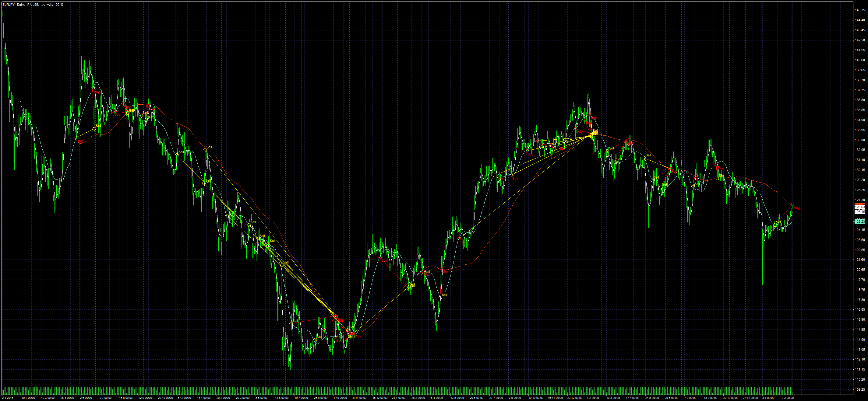
Task: Click the 133.95 price axis label
Action: tap(859, 130)
